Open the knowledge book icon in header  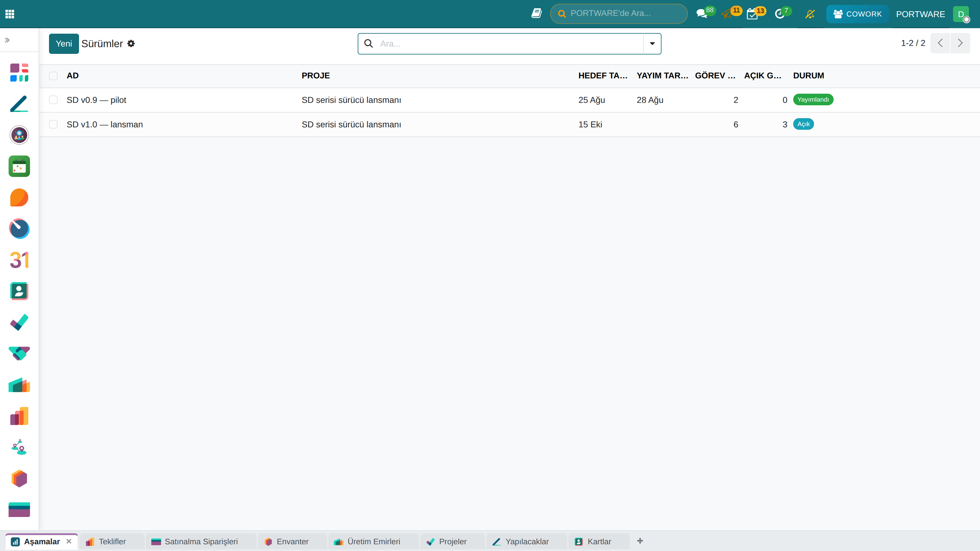[537, 14]
